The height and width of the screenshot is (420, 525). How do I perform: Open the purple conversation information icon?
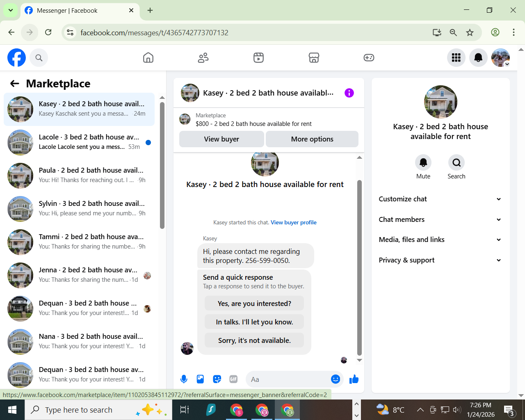tap(349, 93)
